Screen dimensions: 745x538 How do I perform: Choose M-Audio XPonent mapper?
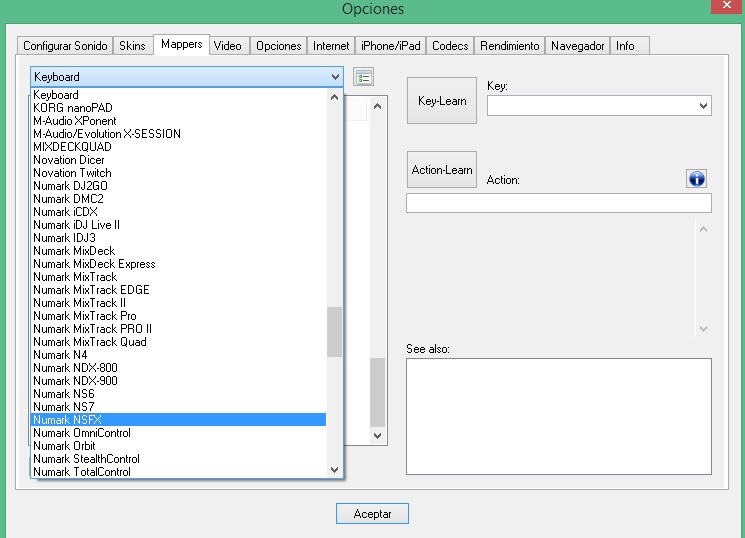(x=179, y=121)
